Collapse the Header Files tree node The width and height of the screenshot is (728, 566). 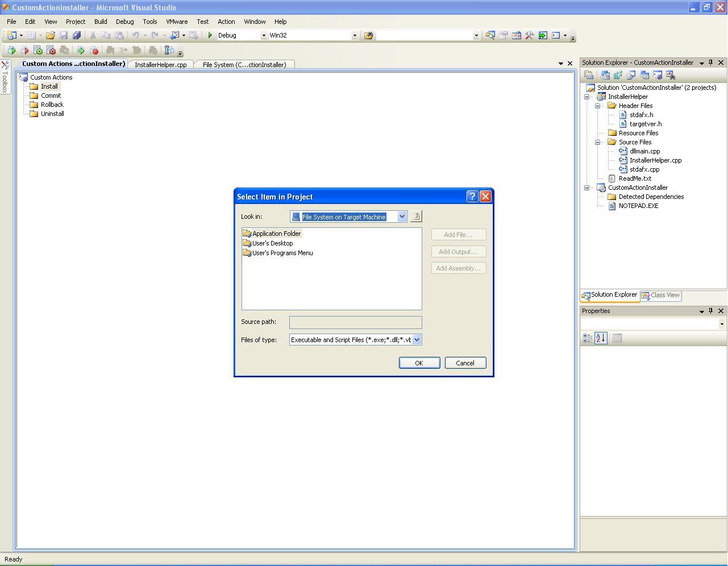point(598,106)
